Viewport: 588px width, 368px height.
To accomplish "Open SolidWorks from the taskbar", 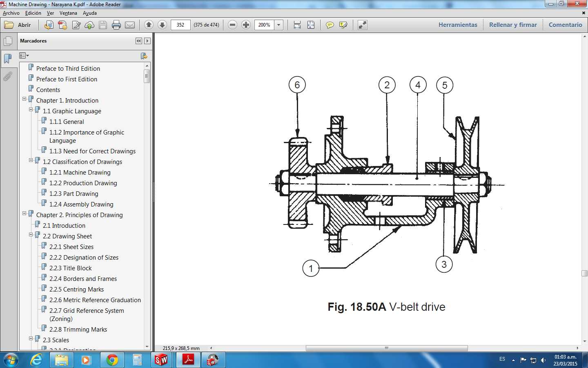I will click(x=161, y=360).
